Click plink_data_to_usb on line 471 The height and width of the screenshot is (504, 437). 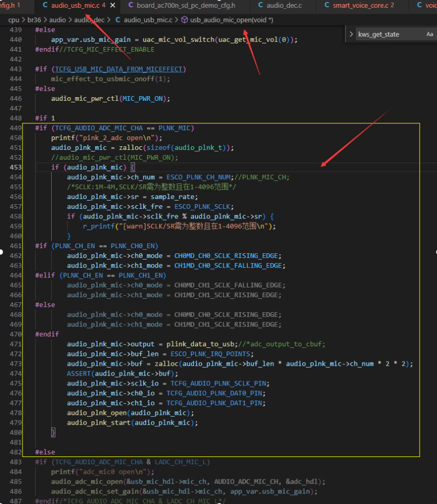[x=200, y=344]
